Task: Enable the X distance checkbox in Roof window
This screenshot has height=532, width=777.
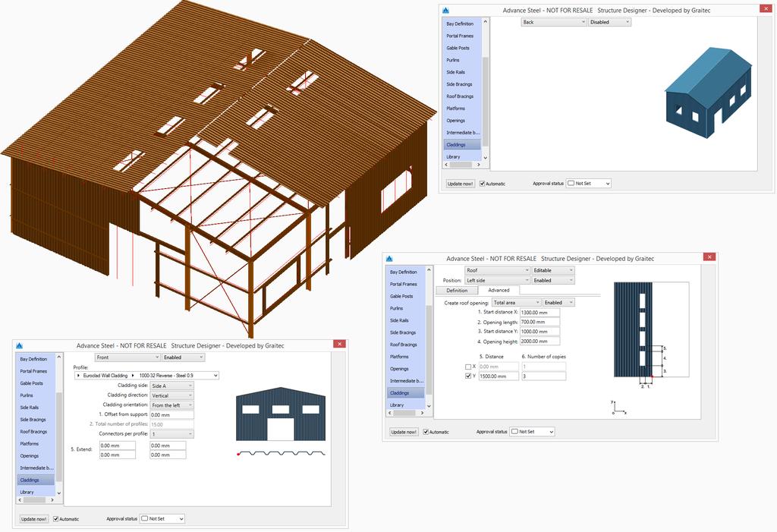Action: coord(468,367)
